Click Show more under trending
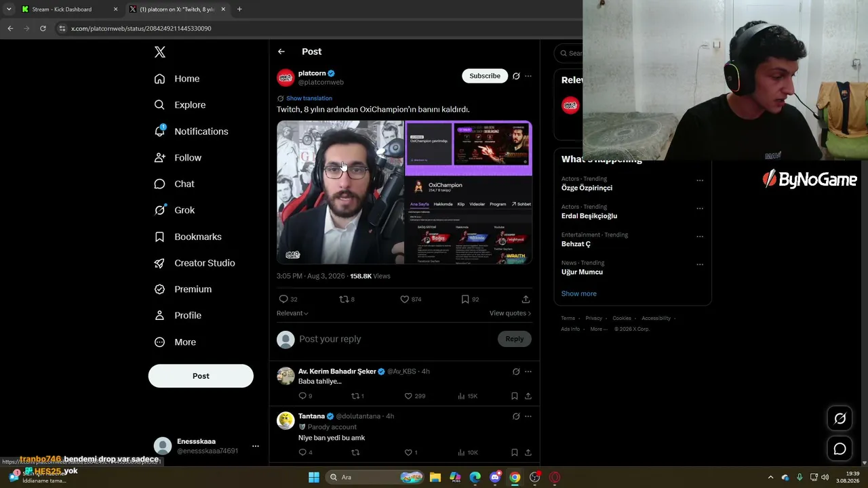Image resolution: width=868 pixels, height=488 pixels. [x=578, y=293]
